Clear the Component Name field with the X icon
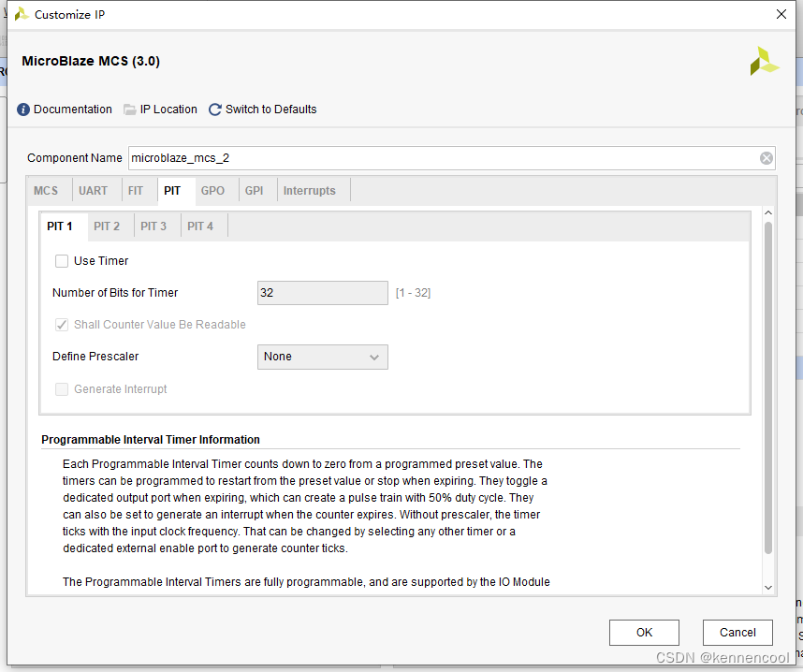 766,158
